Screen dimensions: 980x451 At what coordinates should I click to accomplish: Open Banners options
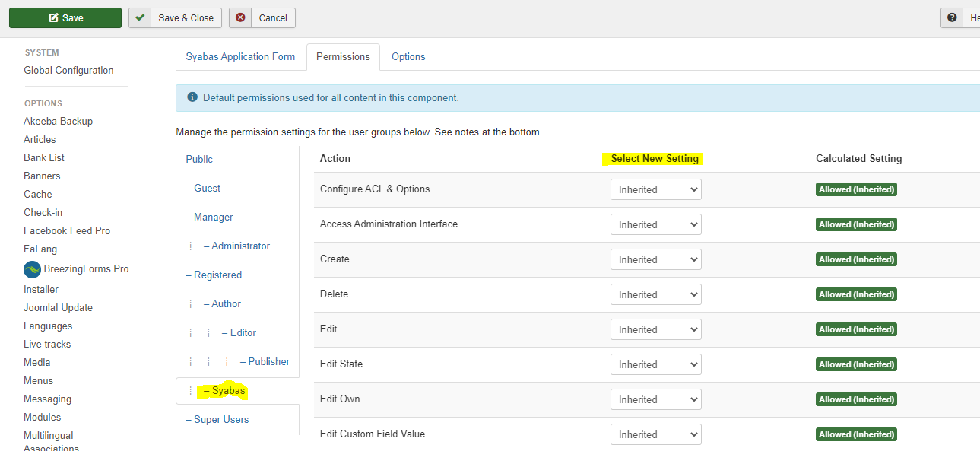point(42,176)
